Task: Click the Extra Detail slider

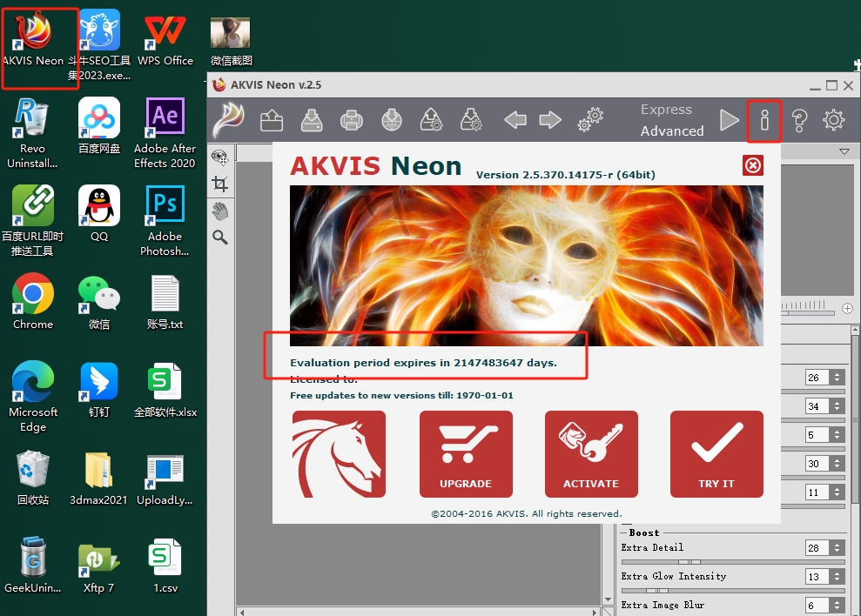Action: (733, 562)
